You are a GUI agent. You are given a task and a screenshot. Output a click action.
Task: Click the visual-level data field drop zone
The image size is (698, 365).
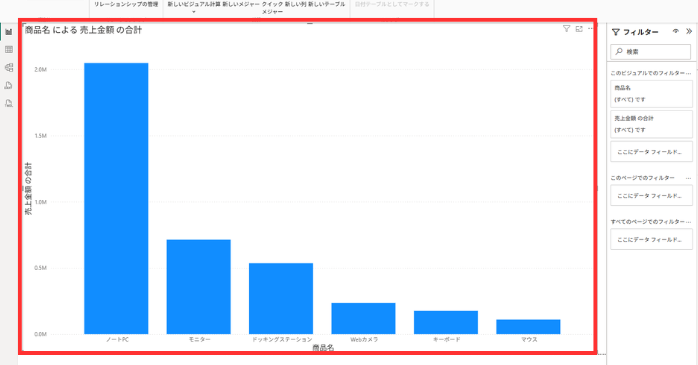coord(651,152)
